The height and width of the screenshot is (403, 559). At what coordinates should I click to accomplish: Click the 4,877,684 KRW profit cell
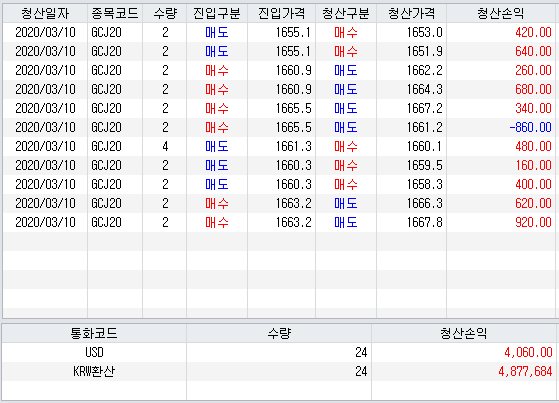tap(464, 371)
